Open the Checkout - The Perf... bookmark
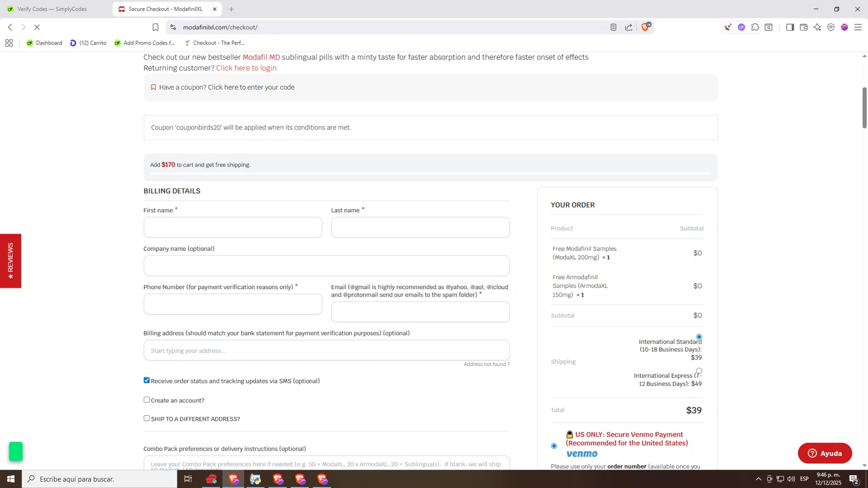The width and height of the screenshot is (868, 488). tap(215, 43)
